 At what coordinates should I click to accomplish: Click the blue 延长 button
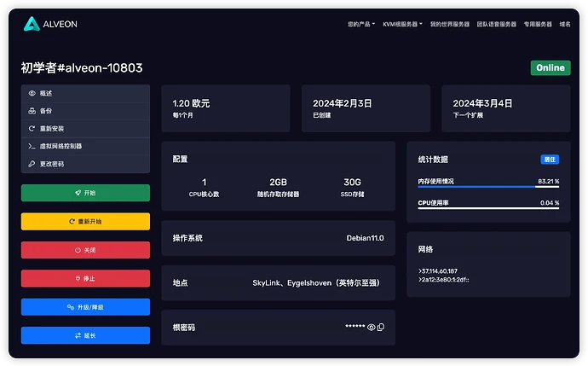point(85,335)
